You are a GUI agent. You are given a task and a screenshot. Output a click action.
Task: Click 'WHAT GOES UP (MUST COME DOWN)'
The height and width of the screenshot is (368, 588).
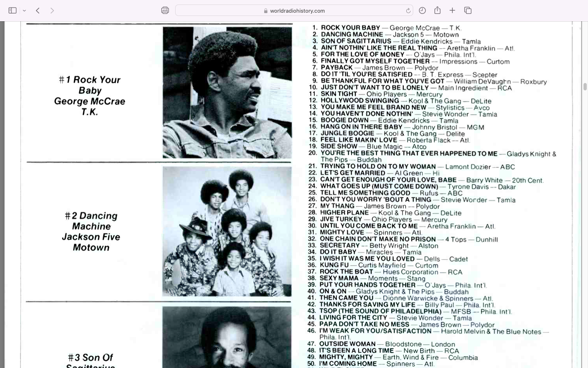[x=379, y=186]
